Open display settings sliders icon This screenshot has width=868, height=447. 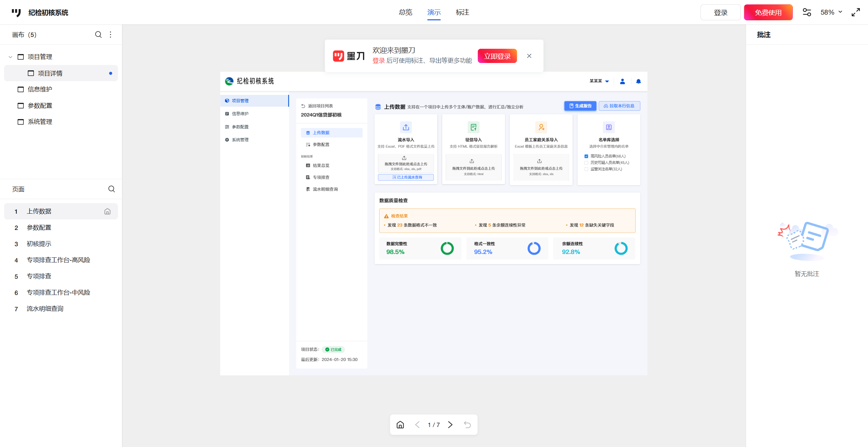coord(807,13)
